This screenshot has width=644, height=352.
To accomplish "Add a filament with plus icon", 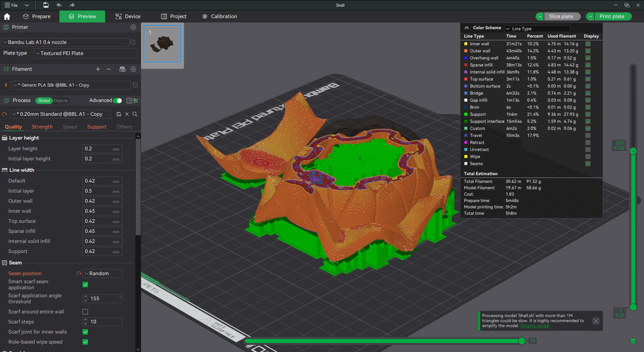I will point(98,69).
